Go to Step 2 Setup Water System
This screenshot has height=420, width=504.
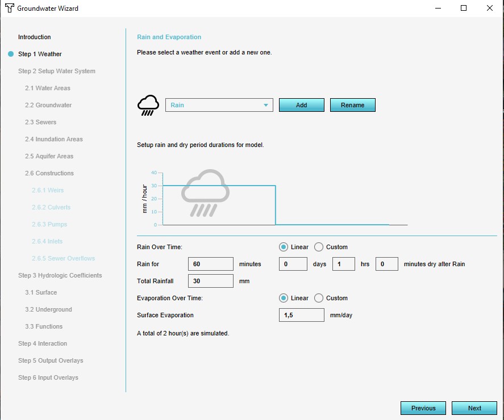pyautogui.click(x=57, y=71)
